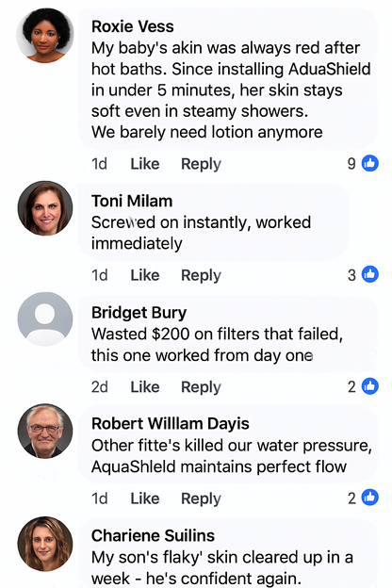The width and height of the screenshot is (392, 588).
Task: Click the thumbs-up icon on Toni Milam's comment
Action: point(370,274)
